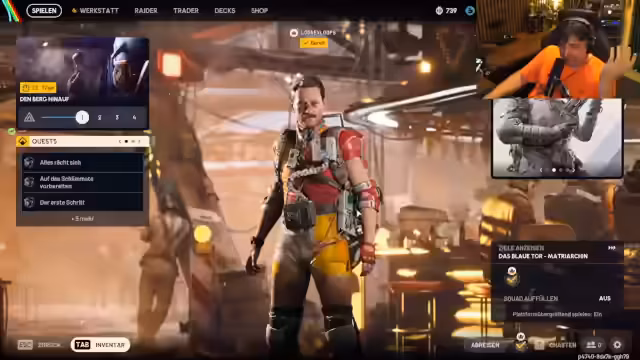Screen dimensions: 640x360
Task: Open the Den Berg hinauf event thumbnail
Action: click(82, 71)
